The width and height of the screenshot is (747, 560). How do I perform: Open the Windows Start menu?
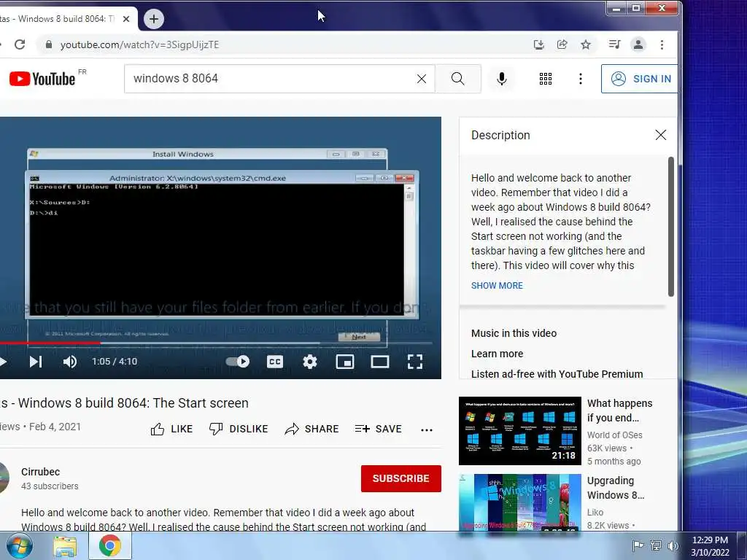[20, 545]
